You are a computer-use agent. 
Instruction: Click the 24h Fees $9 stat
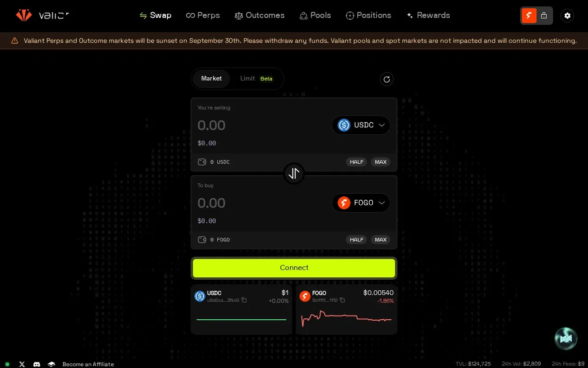click(568, 364)
